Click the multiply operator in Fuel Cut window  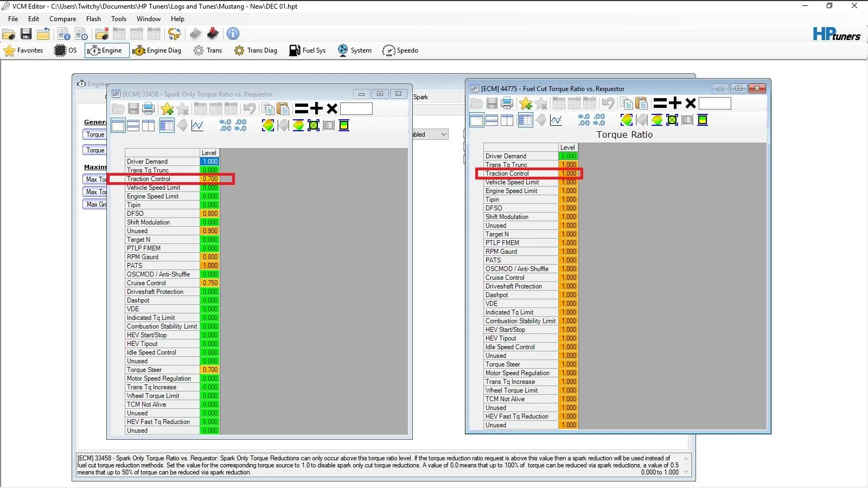tap(691, 103)
